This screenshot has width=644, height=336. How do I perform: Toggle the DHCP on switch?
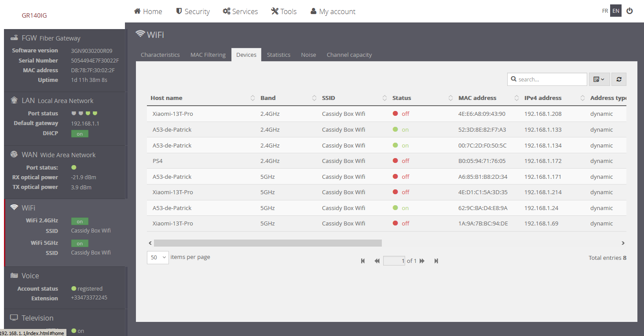click(x=80, y=133)
